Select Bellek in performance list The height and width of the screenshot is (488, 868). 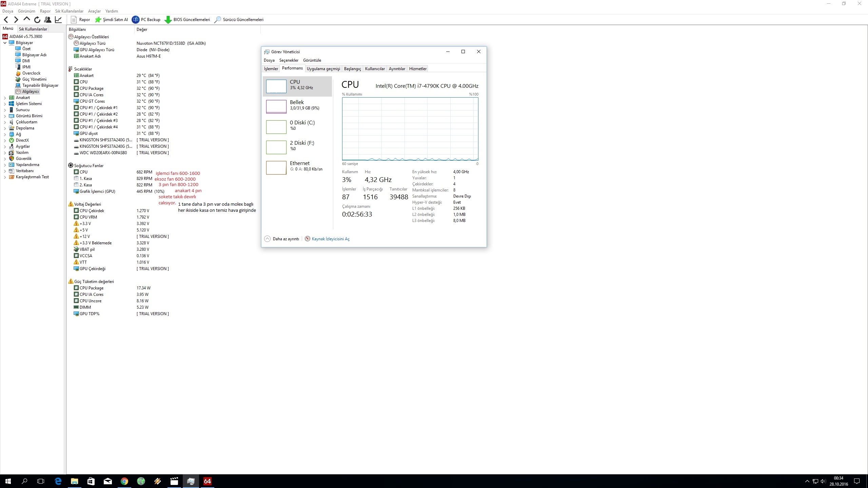pos(297,105)
